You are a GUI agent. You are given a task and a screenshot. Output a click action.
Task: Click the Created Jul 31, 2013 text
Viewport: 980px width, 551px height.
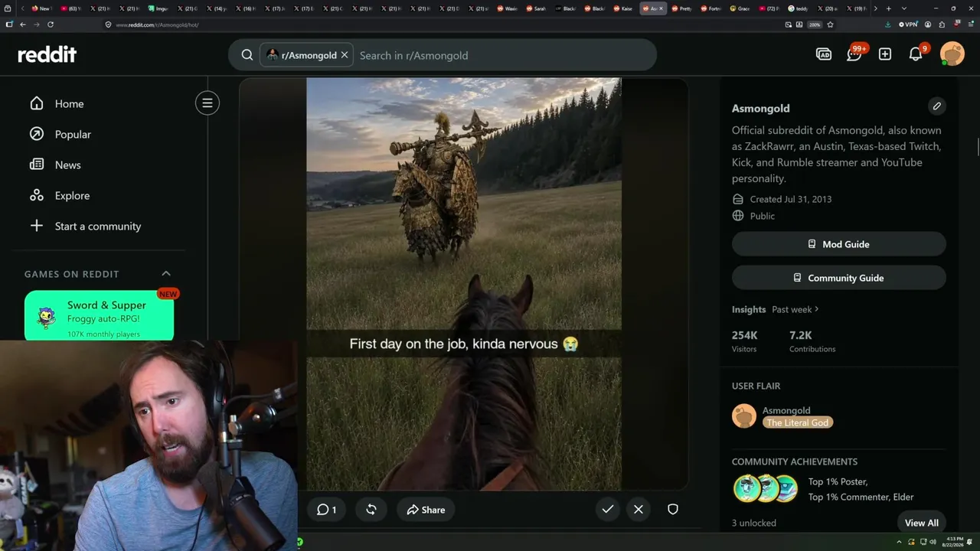[791, 199]
